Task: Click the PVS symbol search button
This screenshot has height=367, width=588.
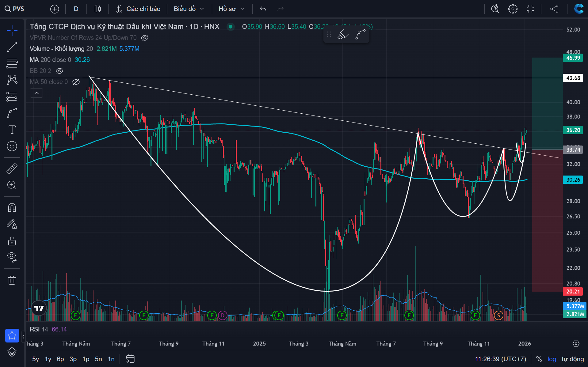Action: pyautogui.click(x=14, y=9)
